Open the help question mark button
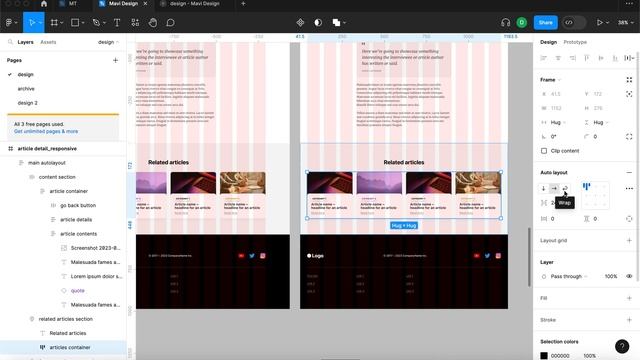Viewport: 640px width, 360px height. coord(622,347)
